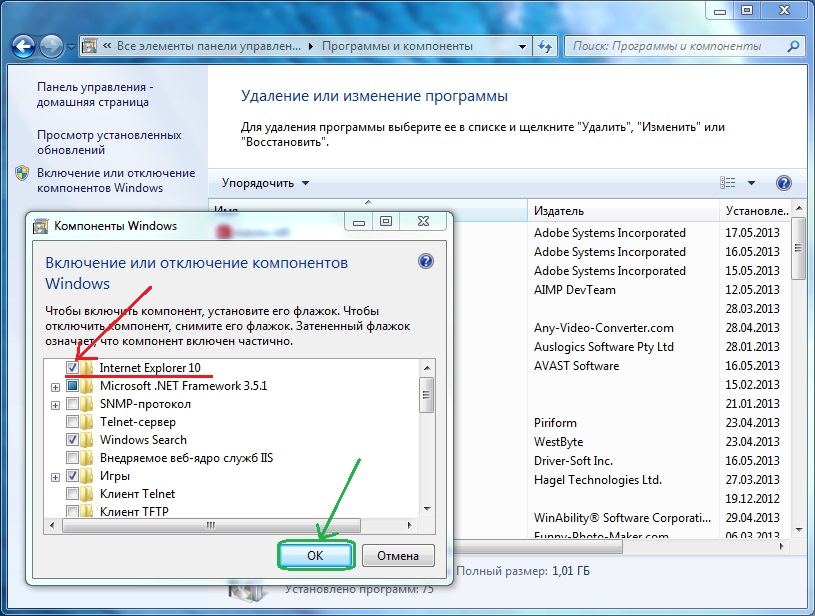Open the view options dropdown arrow
This screenshot has height=616, width=815.
[x=751, y=183]
